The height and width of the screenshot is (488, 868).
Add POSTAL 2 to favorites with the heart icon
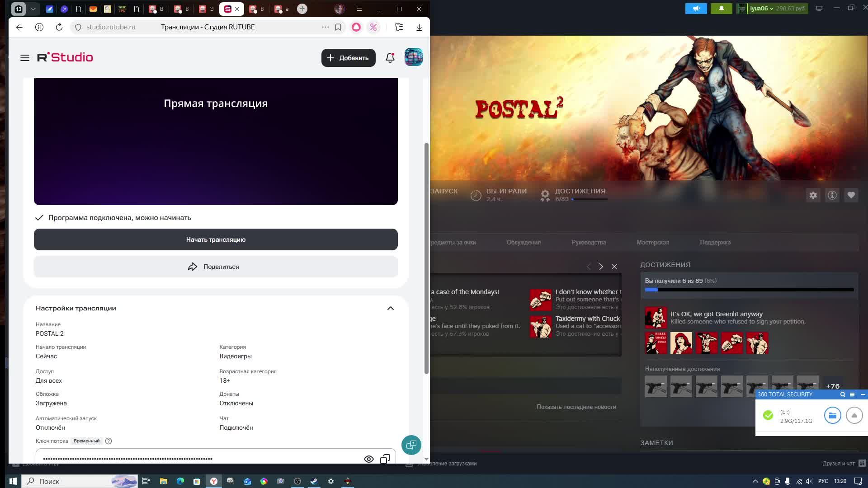pos(851,195)
